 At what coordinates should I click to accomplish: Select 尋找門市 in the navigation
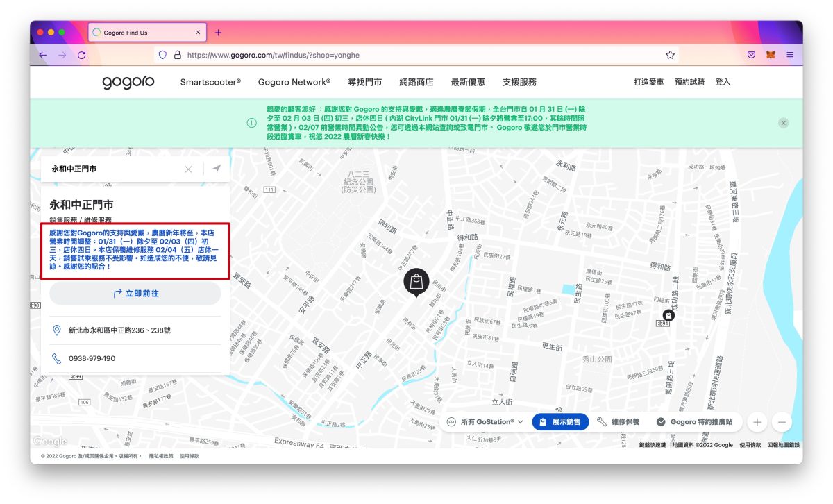coord(364,82)
